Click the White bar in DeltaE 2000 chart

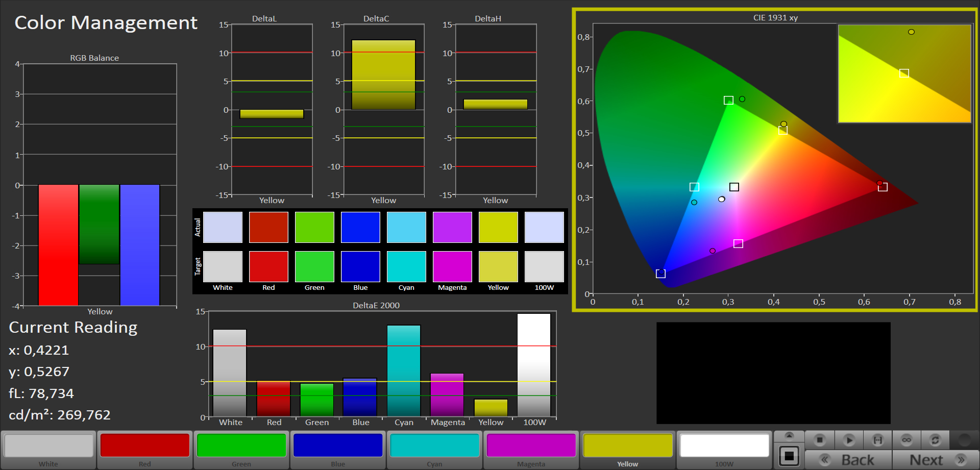230,373
